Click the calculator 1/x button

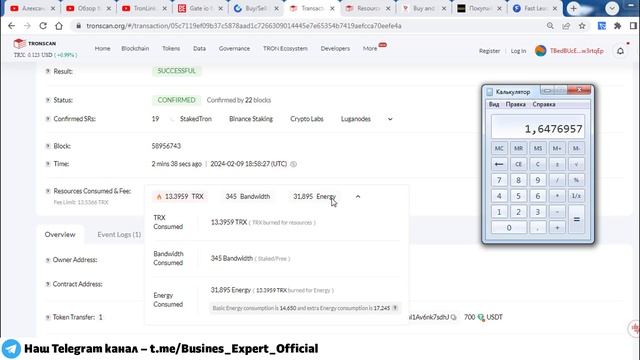click(x=576, y=196)
